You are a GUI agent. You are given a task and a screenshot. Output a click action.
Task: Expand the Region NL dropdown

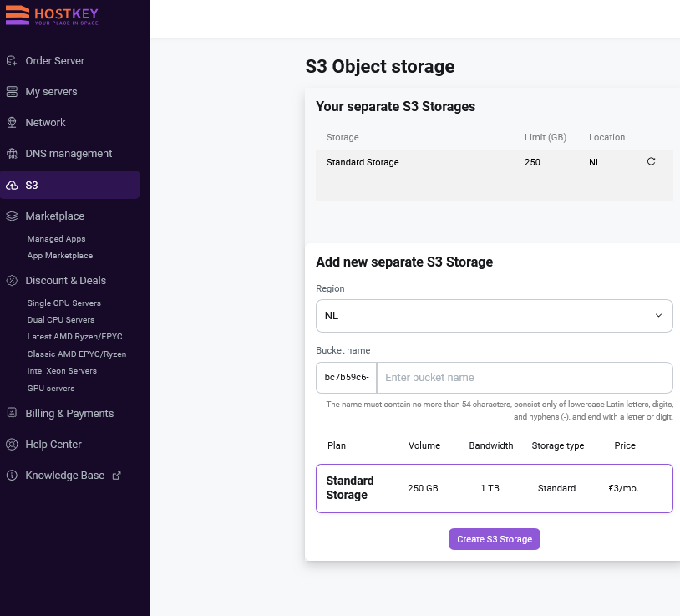click(495, 316)
